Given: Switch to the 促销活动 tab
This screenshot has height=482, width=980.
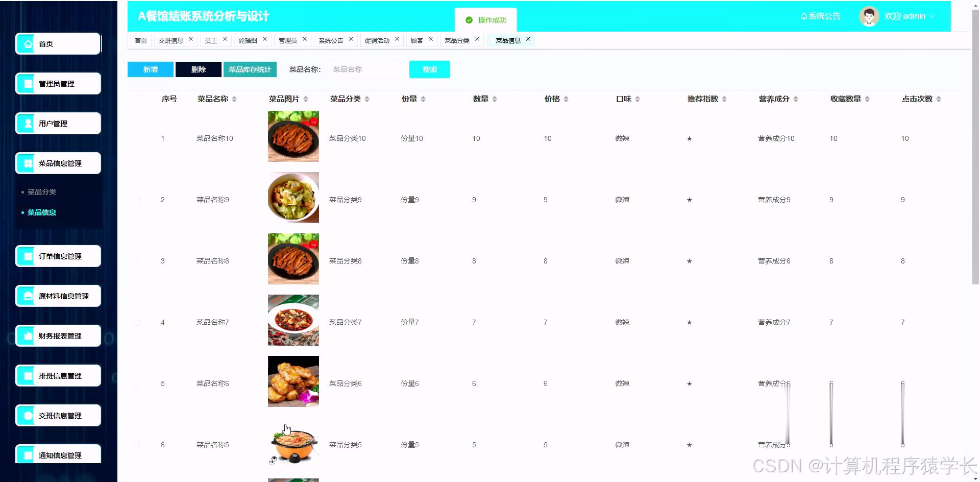Looking at the screenshot, I should (x=378, y=40).
